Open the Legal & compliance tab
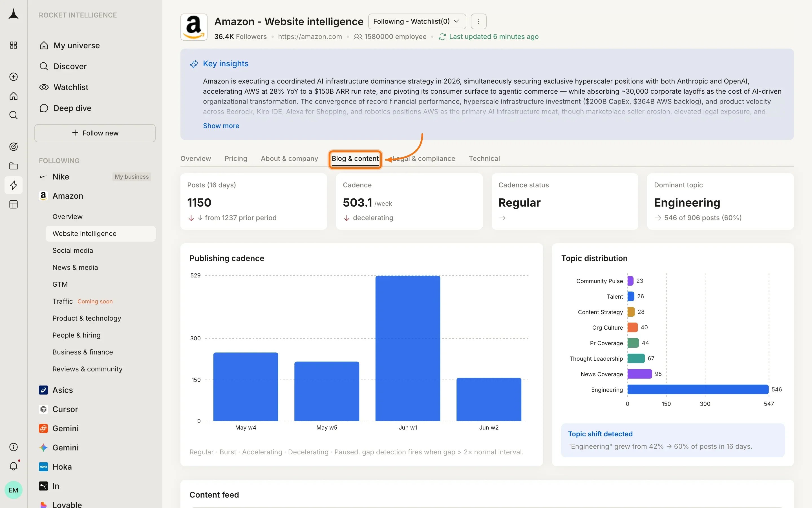The width and height of the screenshot is (812, 508). coord(424,159)
